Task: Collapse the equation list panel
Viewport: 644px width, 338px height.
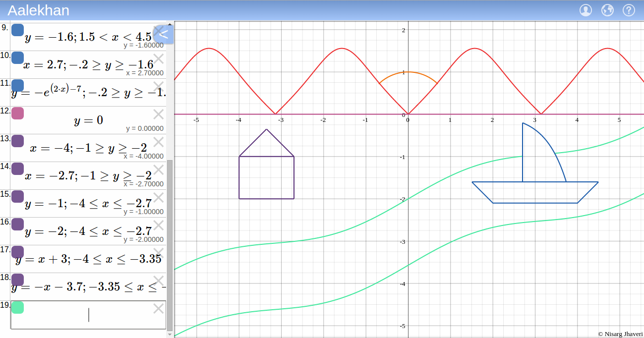Action: [163, 34]
